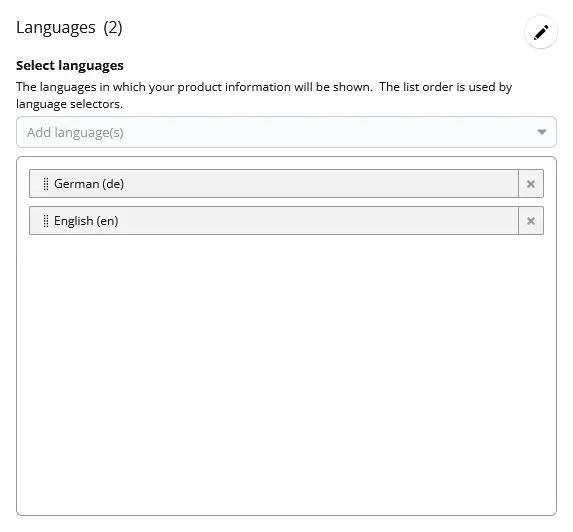Grab the drag handle on German (de)
Viewport: 573px width, 532px height.
coord(46,184)
